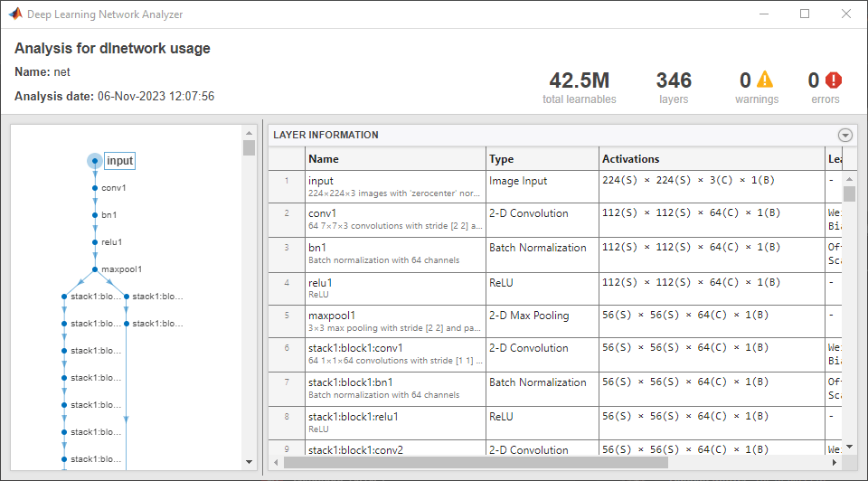Viewport: 868px width, 481px height.
Task: Select the conv1 node in graph
Action: pos(95,188)
